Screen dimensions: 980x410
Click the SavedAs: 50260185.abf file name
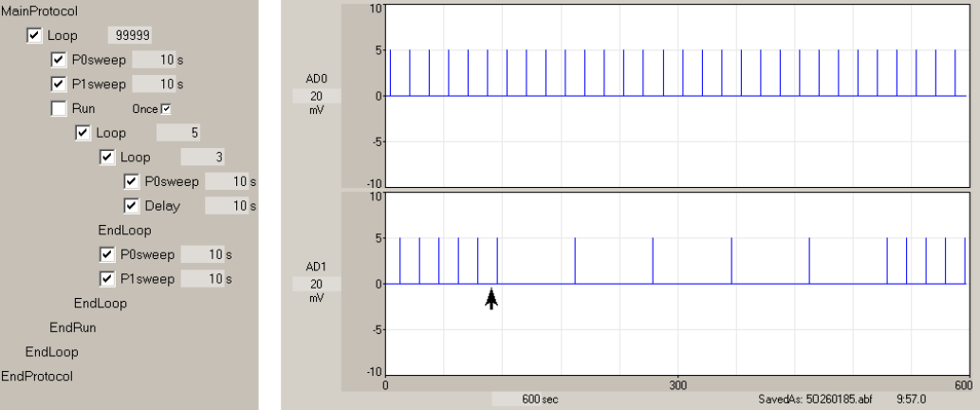coord(816,400)
